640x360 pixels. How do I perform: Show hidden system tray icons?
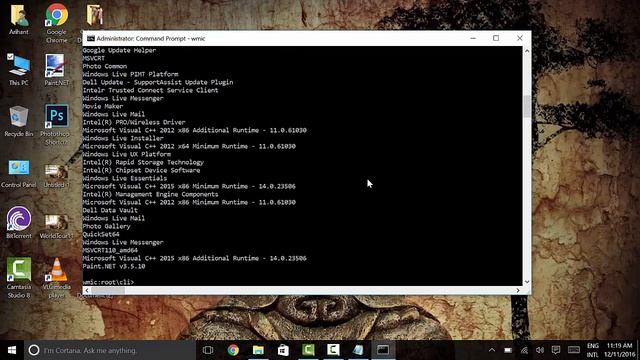tap(492, 350)
